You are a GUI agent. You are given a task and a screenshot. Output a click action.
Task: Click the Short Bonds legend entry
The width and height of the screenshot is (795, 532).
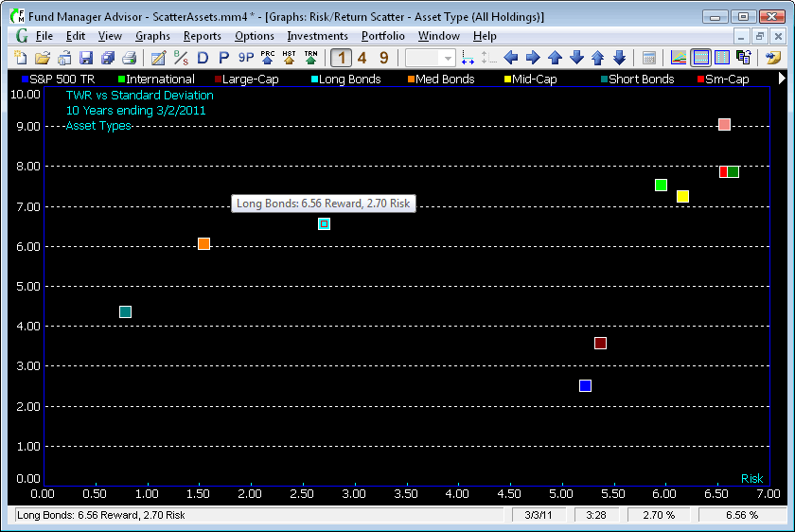(x=636, y=80)
